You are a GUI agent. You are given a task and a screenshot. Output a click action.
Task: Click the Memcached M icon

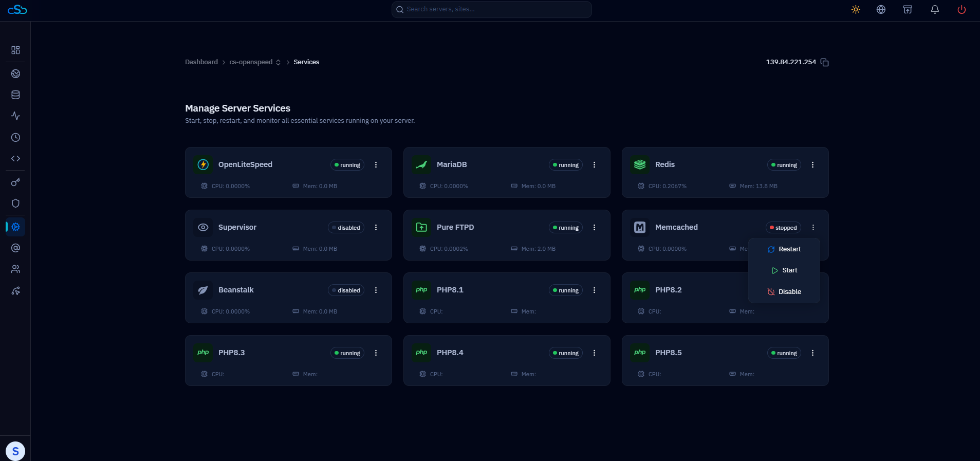(640, 227)
